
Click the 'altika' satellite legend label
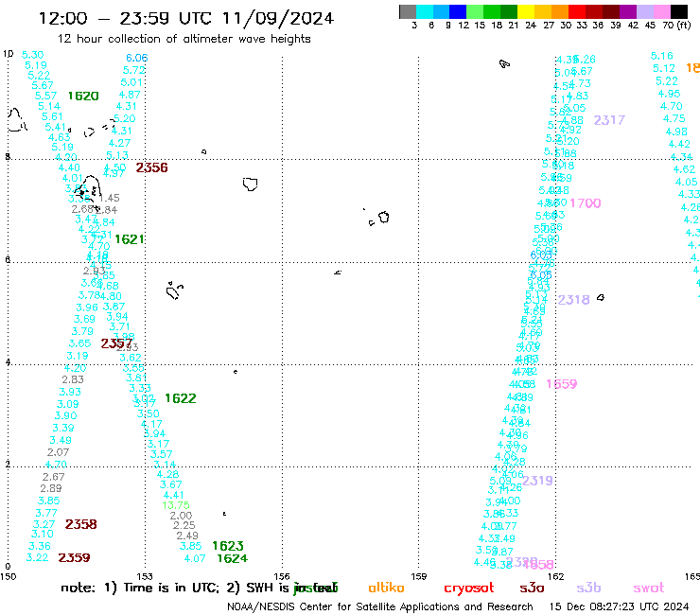(x=386, y=588)
